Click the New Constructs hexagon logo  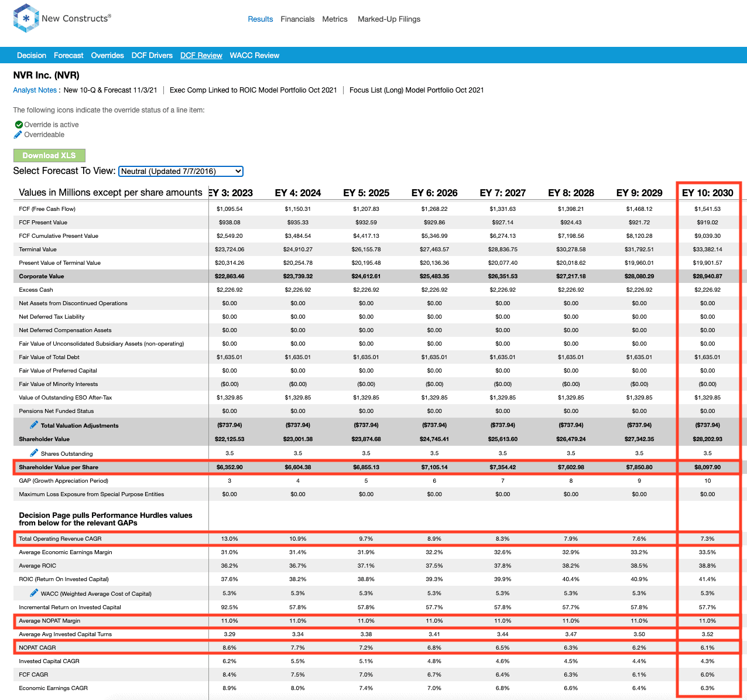tap(26, 18)
